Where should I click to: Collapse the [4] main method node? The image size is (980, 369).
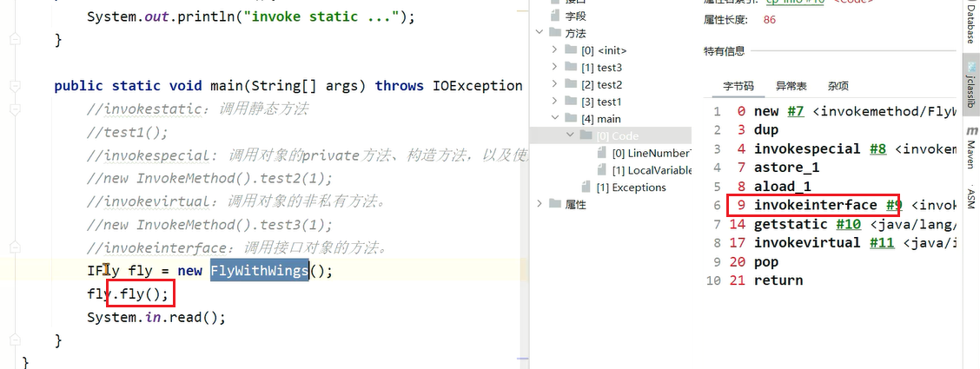[554, 118]
